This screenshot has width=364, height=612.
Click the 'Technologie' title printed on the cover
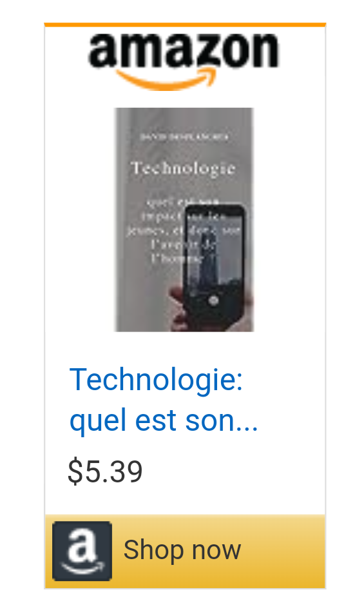tap(183, 168)
